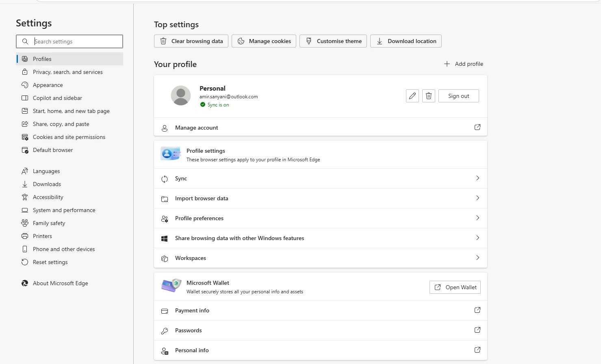Click the pencil edit profile icon

(412, 96)
